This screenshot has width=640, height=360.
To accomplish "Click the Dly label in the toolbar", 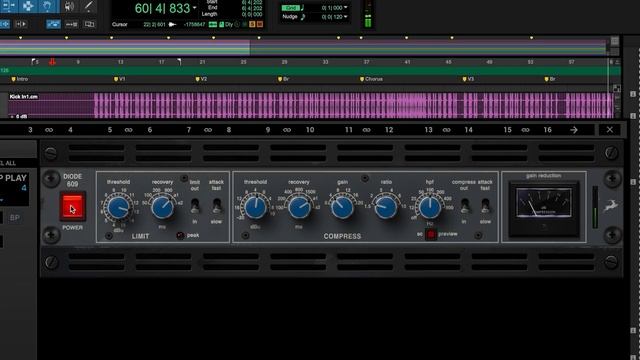I will click(229, 24).
